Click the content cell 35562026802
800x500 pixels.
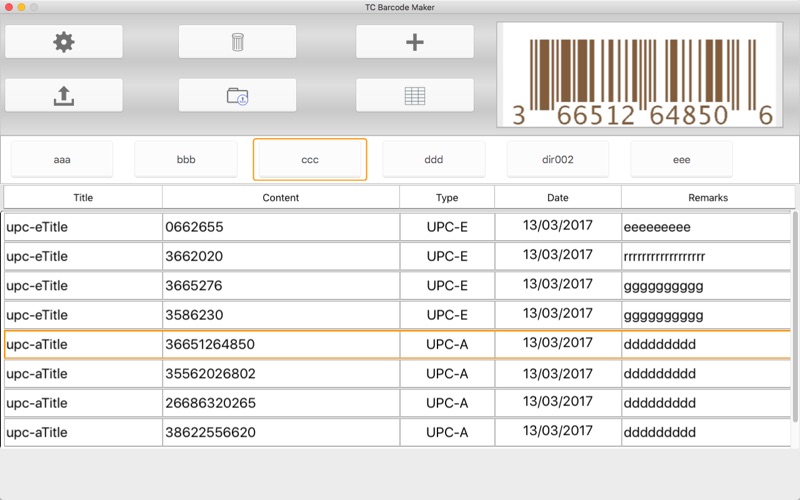coord(281,373)
